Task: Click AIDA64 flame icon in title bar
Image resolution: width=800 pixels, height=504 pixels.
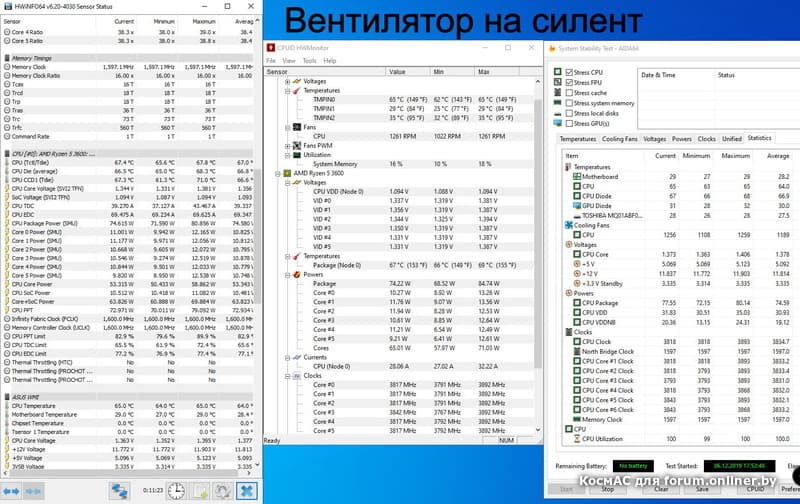Action: pos(552,48)
